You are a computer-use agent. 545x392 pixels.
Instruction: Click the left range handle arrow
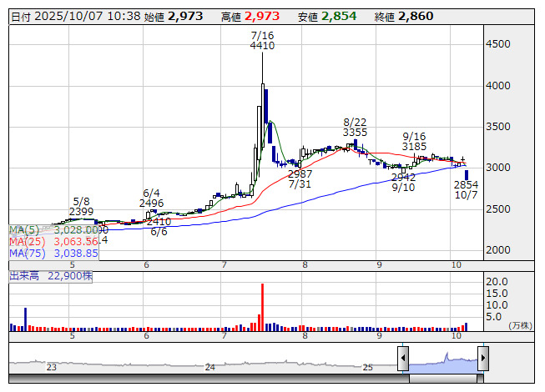tap(402, 359)
